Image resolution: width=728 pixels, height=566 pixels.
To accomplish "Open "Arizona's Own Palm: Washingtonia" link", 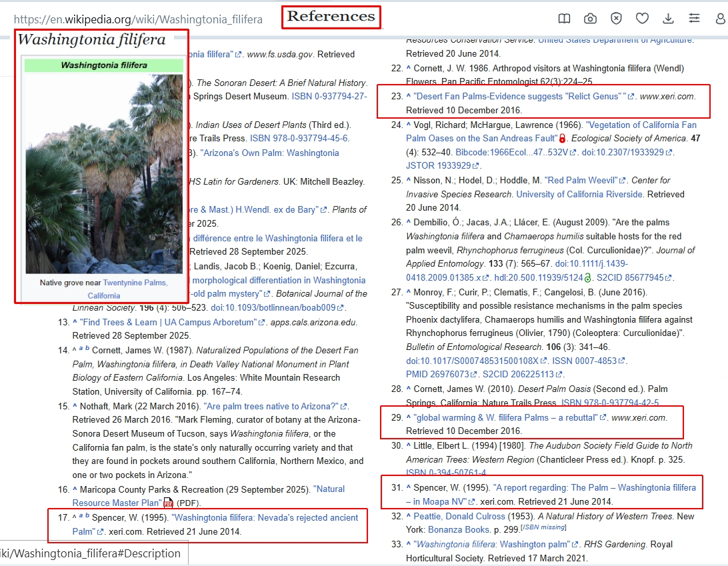I will (269, 153).
